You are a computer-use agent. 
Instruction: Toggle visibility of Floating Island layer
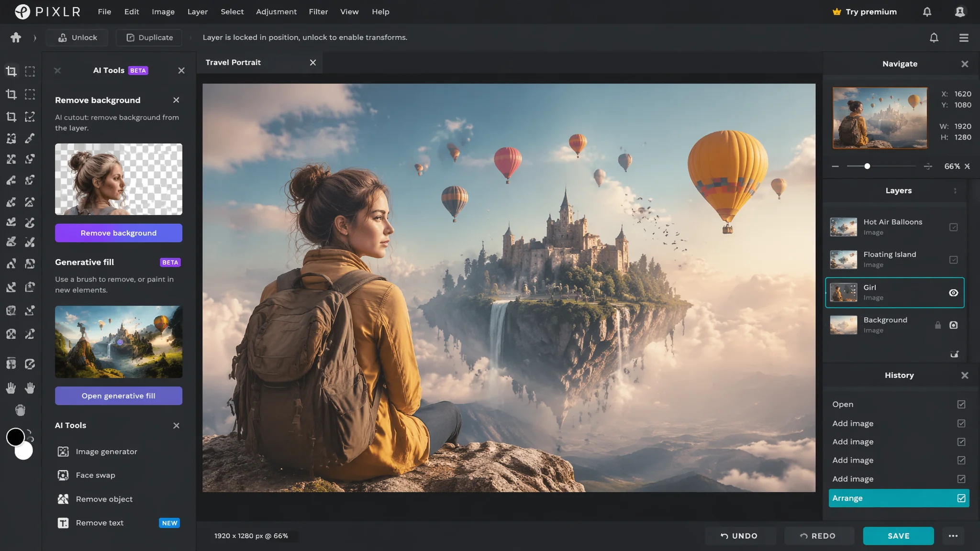click(x=953, y=260)
